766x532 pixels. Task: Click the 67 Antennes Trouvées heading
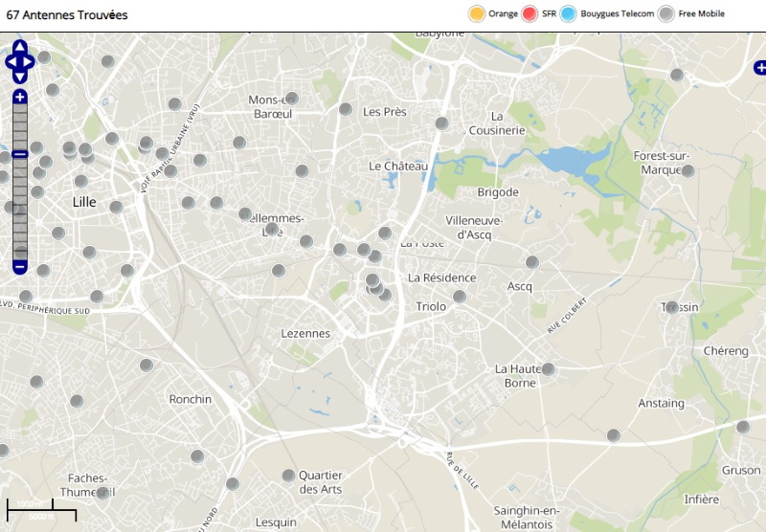tap(67, 15)
